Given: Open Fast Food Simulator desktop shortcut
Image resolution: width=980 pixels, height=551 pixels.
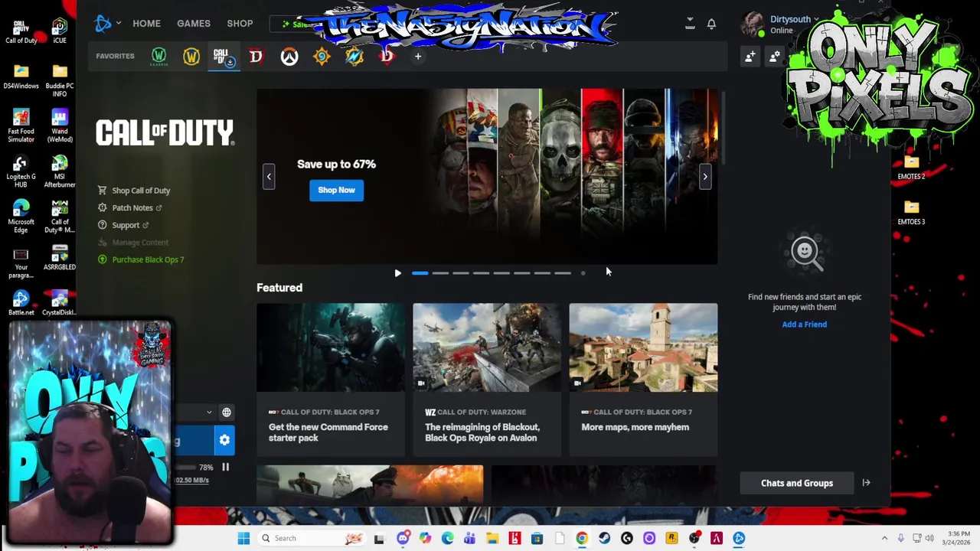Looking at the screenshot, I should (21, 126).
